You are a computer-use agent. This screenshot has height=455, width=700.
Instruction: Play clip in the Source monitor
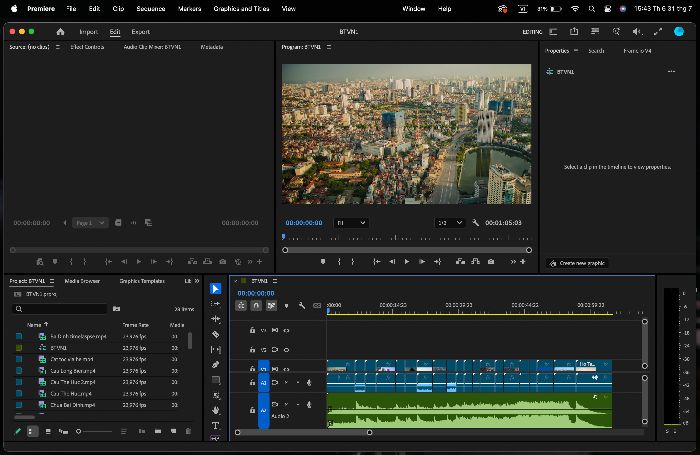pyautogui.click(x=139, y=262)
